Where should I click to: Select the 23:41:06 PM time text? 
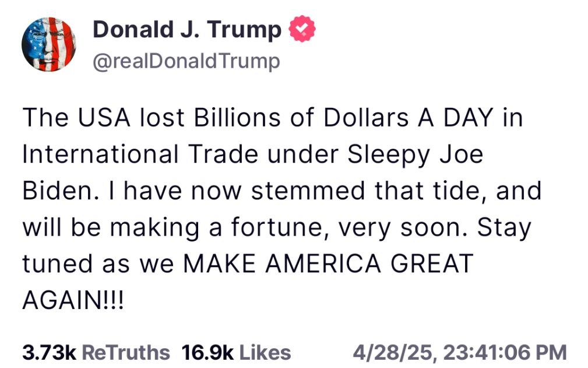(505, 353)
